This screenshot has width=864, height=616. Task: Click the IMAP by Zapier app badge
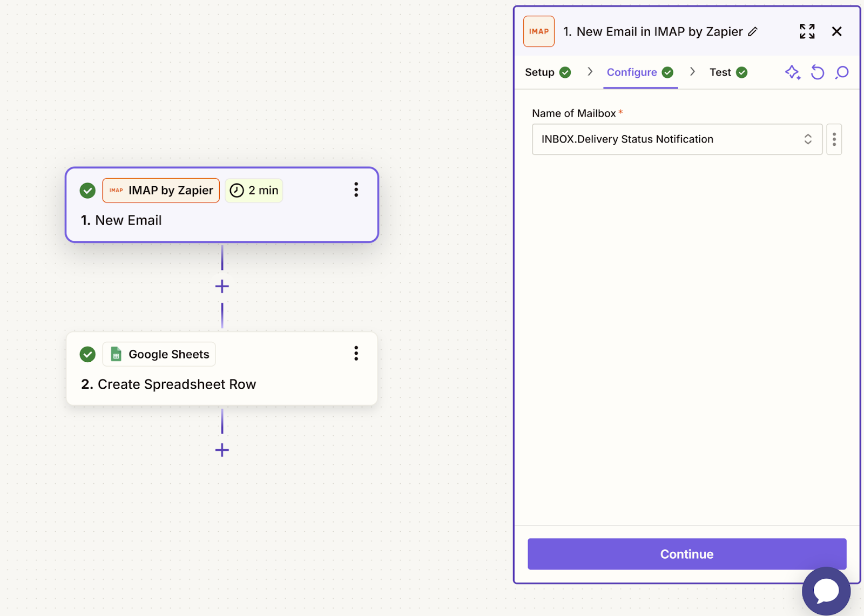click(x=161, y=190)
